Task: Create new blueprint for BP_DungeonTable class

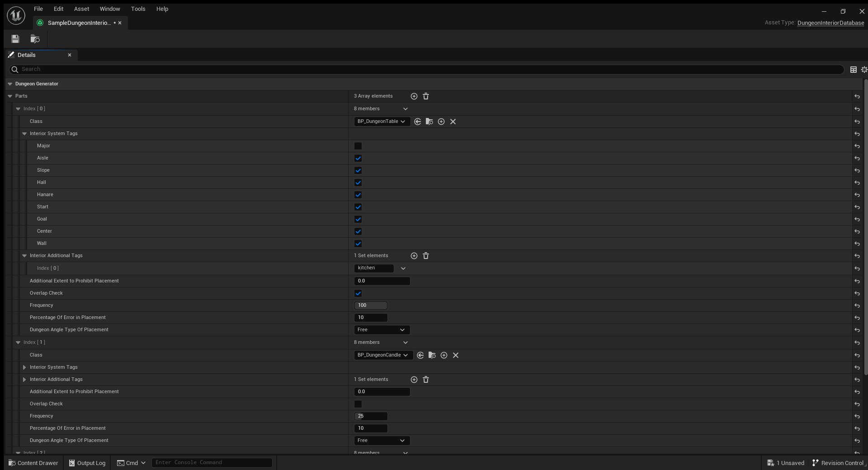Action: coord(441,122)
